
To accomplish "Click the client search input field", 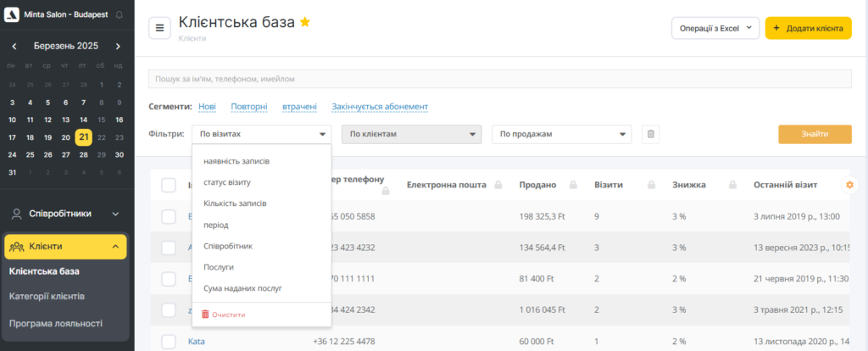I will tap(499, 79).
